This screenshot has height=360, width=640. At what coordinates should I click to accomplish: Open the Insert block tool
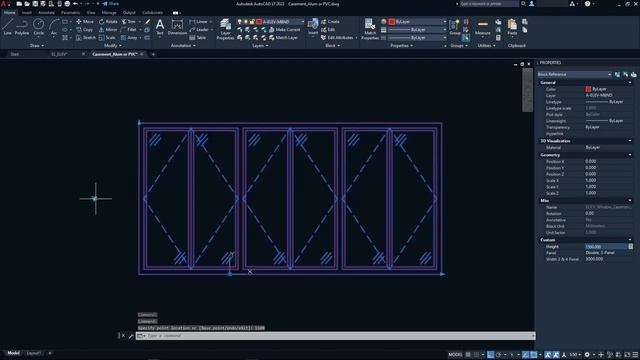tap(313, 27)
